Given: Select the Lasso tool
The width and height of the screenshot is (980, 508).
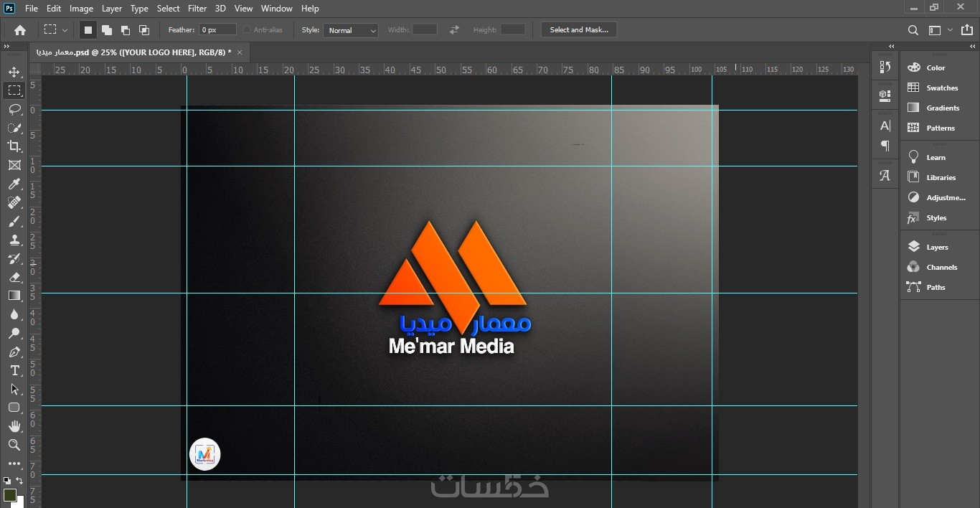Looking at the screenshot, I should (14, 109).
